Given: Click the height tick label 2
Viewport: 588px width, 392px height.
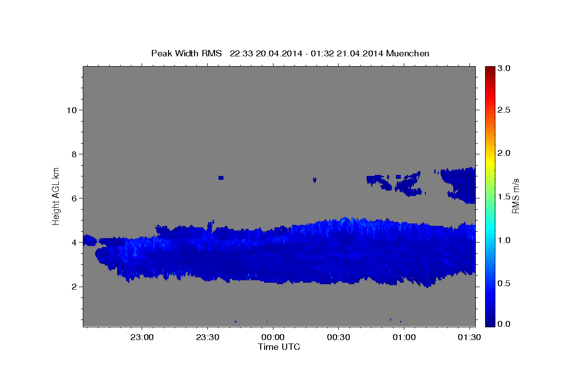Looking at the screenshot, I should click(74, 287).
